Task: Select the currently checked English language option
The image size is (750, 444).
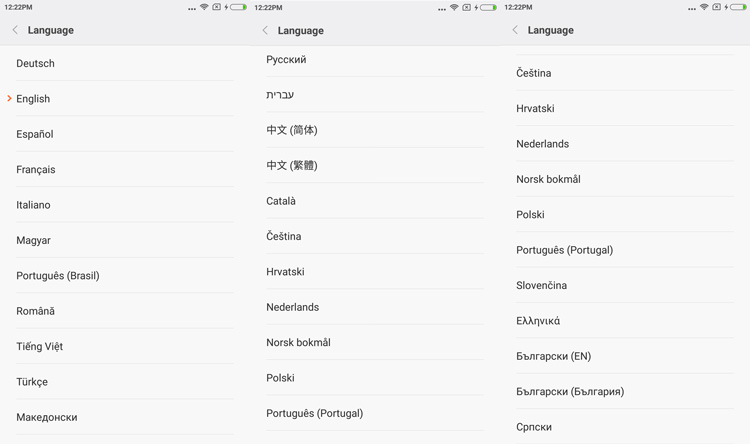Action: point(33,99)
